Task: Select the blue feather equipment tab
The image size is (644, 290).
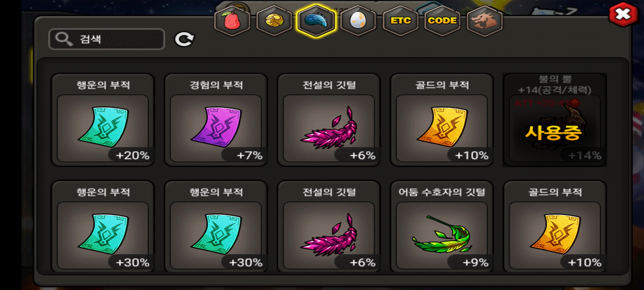Action: (316, 20)
